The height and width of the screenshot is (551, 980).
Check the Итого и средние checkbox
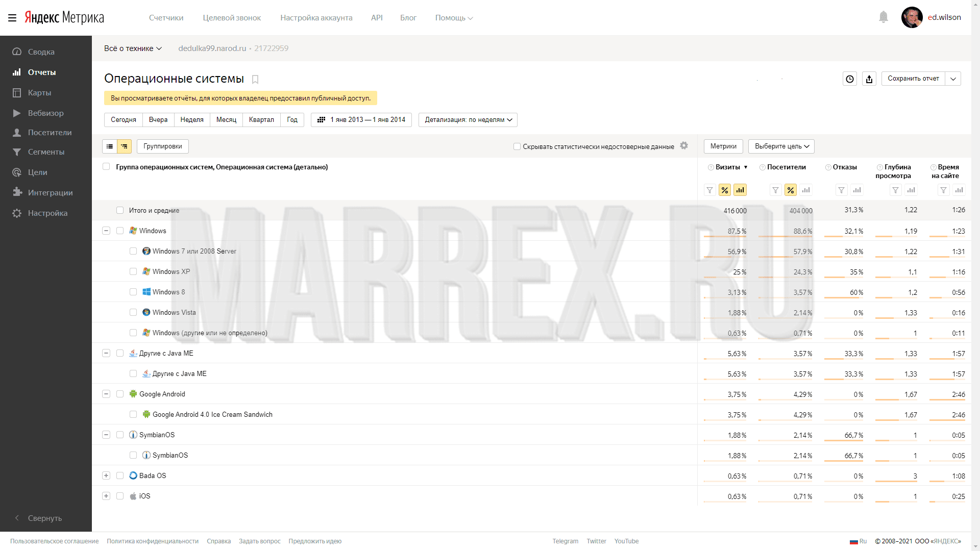120,210
